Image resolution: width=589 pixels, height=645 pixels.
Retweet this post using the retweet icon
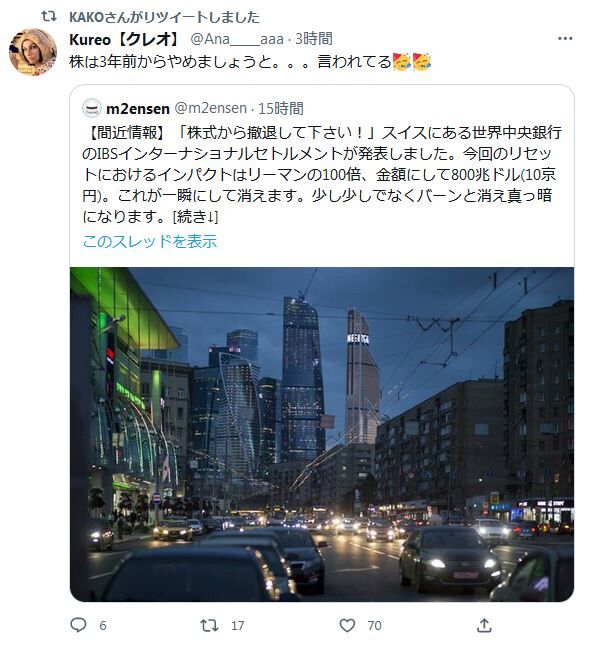coord(209,625)
